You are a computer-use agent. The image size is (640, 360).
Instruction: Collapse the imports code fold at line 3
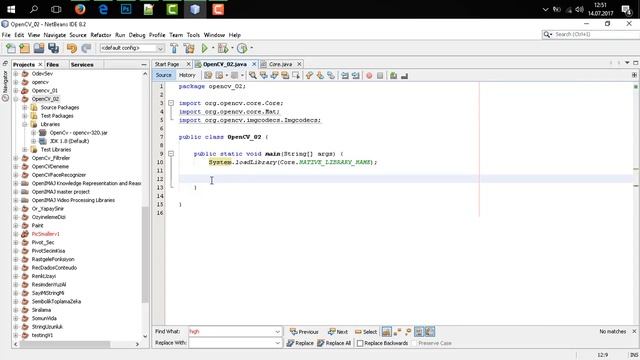(171, 103)
